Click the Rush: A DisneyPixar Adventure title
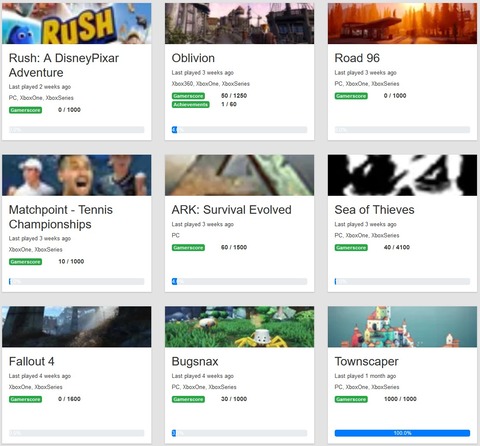The height and width of the screenshot is (446, 480). pos(64,65)
